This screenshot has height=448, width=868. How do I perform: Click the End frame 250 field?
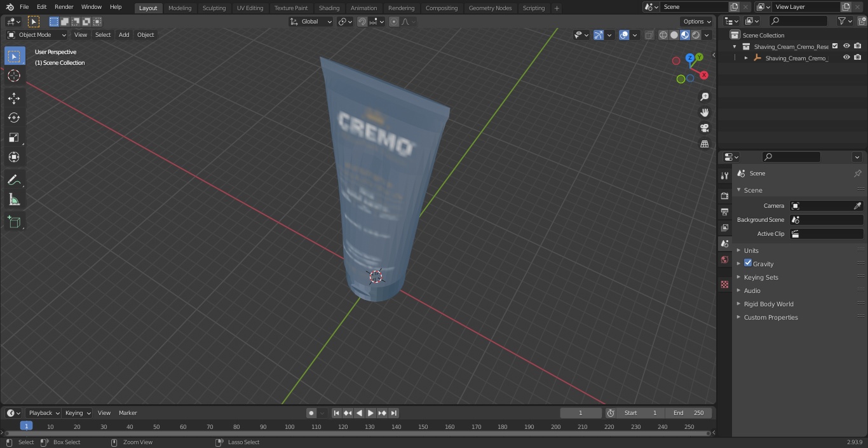[688, 413]
